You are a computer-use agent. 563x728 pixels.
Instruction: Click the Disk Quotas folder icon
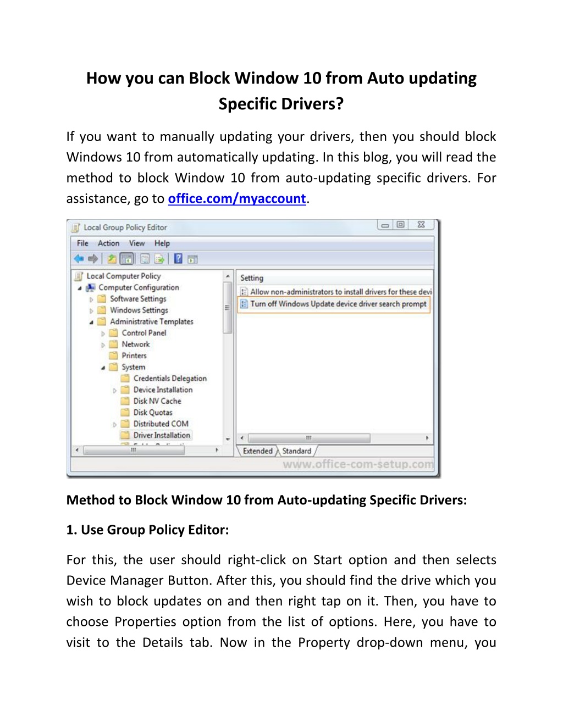tap(125, 412)
